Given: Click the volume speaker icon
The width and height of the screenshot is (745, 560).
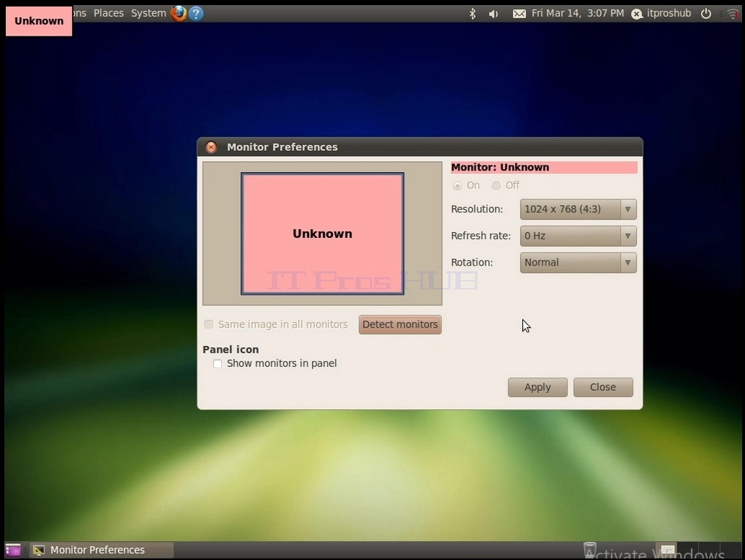Looking at the screenshot, I should click(x=493, y=14).
